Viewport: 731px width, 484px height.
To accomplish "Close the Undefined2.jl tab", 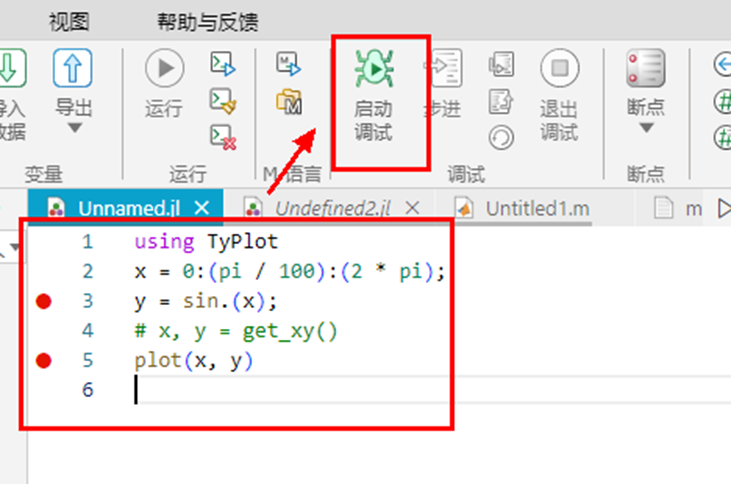I will coord(412,208).
